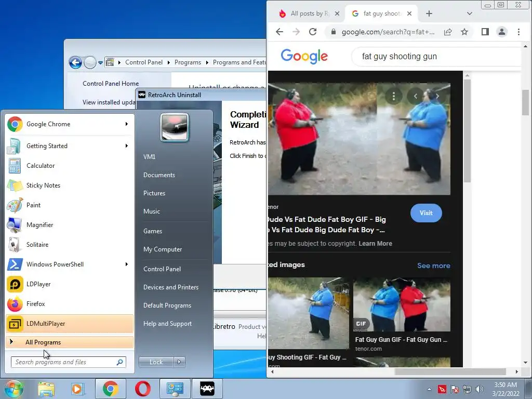
Task: Show previous image in preview
Action: point(415,96)
